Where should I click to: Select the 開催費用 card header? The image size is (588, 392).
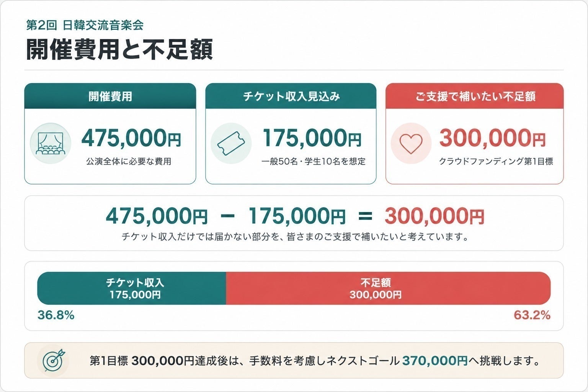pyautogui.click(x=110, y=96)
